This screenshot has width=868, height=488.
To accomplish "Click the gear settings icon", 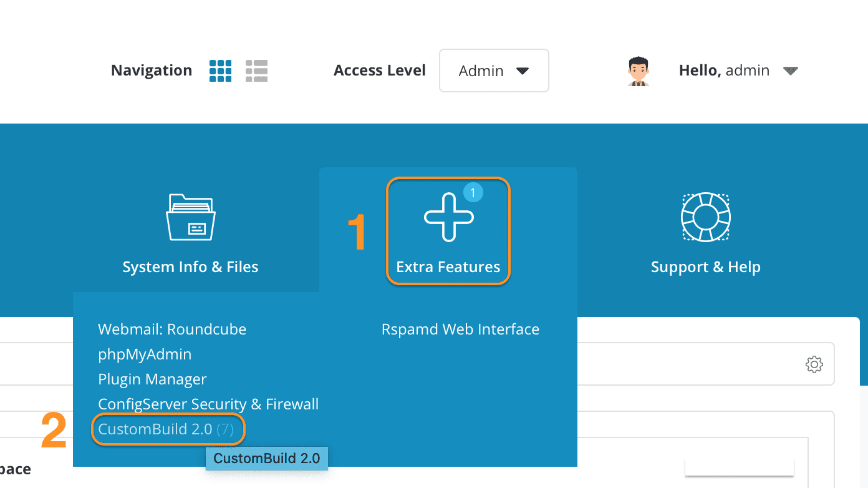I will (814, 364).
